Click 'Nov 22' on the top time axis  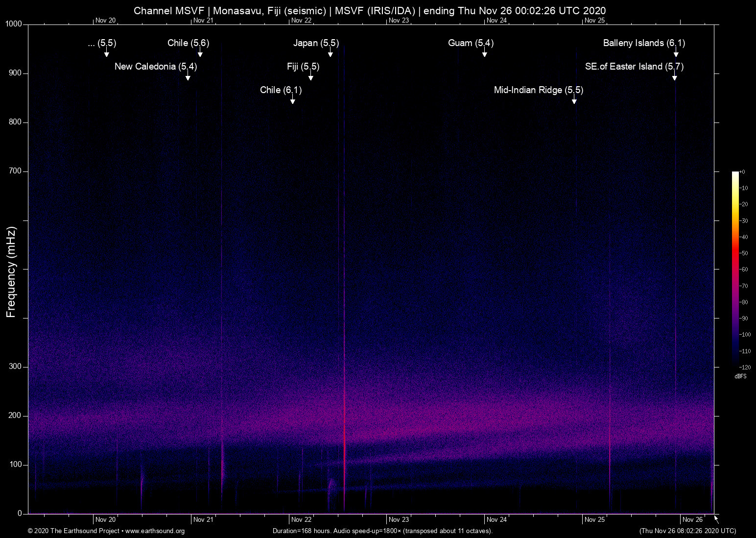click(301, 21)
